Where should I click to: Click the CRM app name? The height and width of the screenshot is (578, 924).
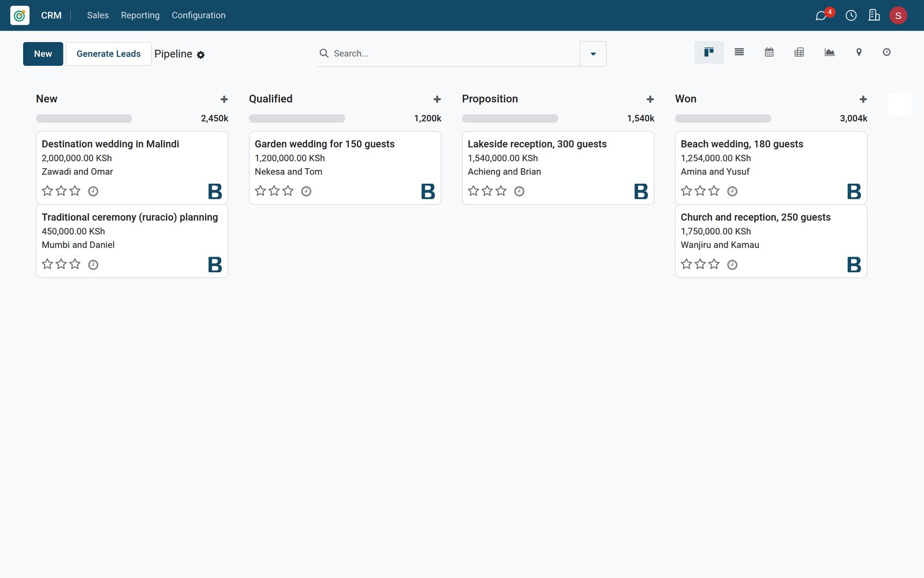[x=51, y=16]
